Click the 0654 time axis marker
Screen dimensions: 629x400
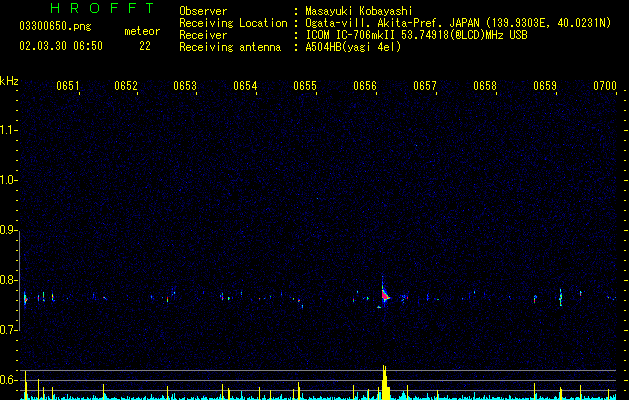[x=245, y=86]
